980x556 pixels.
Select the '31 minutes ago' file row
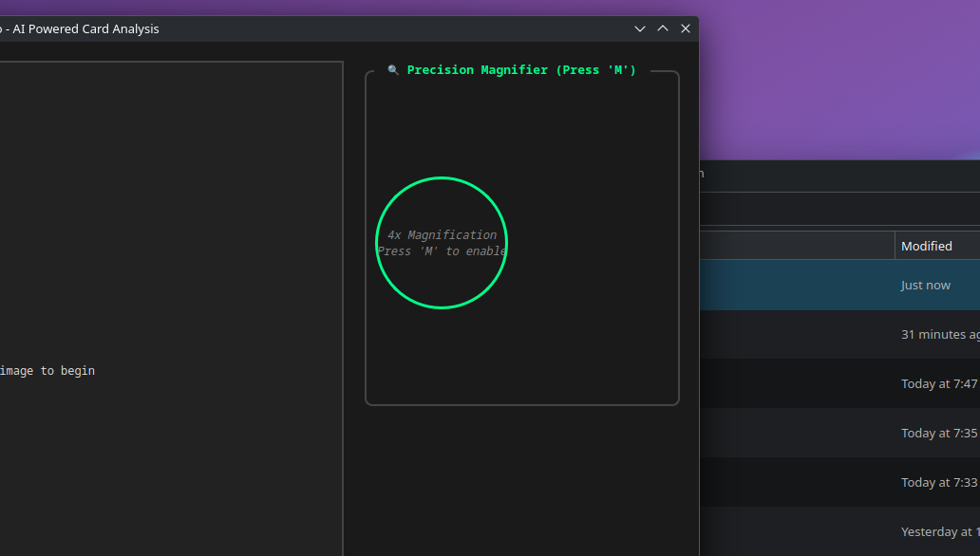(x=839, y=334)
